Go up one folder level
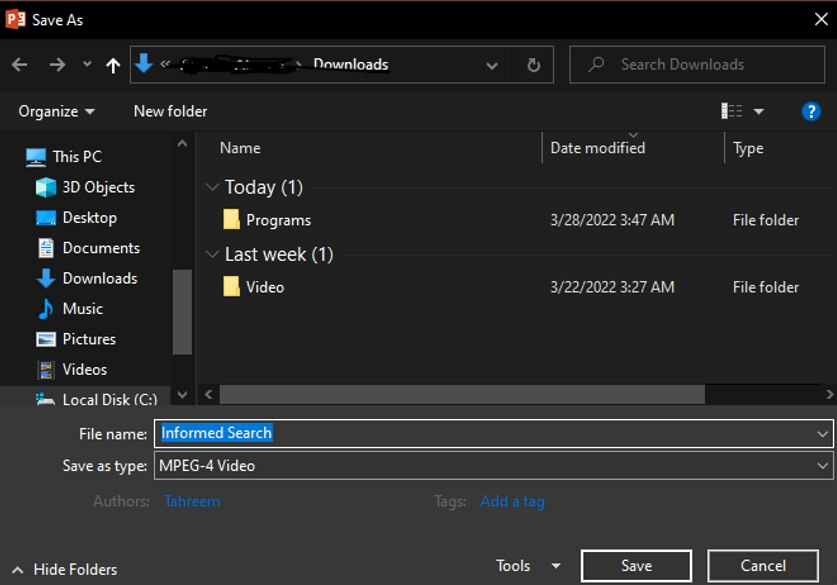837x585 pixels. 113,65
